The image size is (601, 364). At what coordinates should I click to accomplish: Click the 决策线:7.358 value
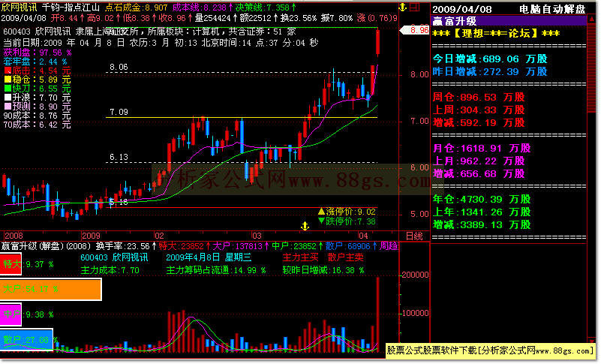click(x=265, y=8)
